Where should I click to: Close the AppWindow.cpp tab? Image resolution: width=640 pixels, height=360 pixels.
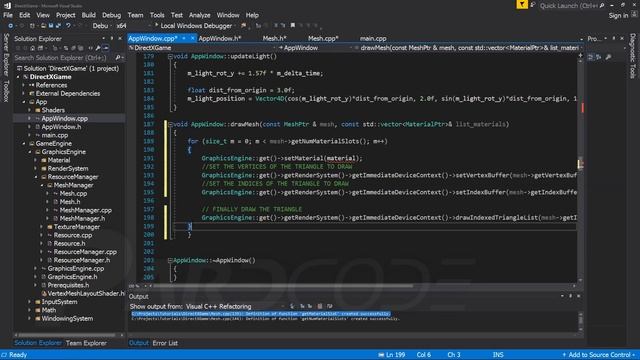pyautogui.click(x=192, y=38)
